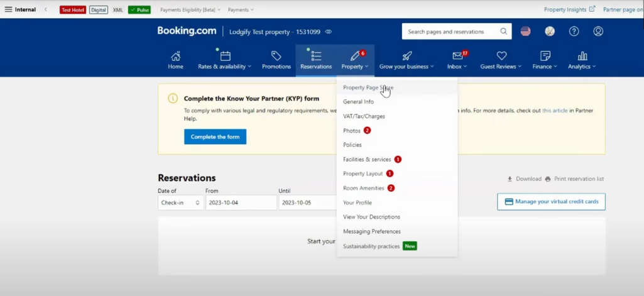The image size is (644, 296).
Task: Focus the Search pages and reservations field
Action: coord(457,31)
